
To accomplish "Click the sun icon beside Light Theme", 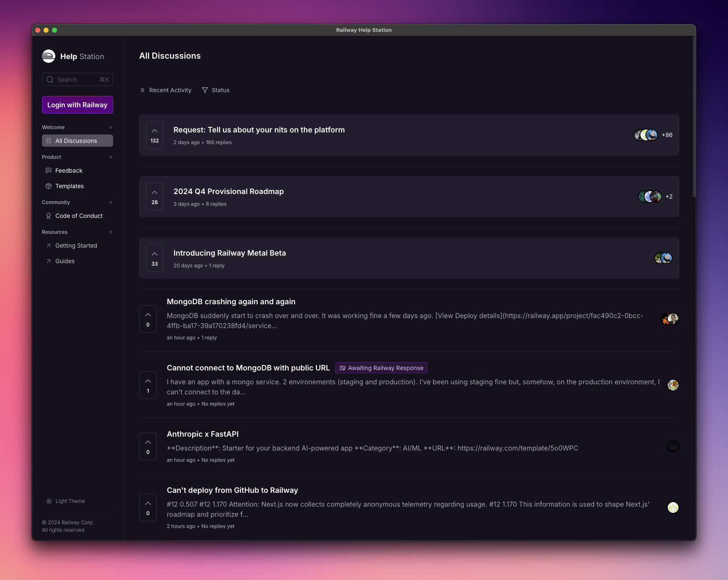I will click(x=49, y=501).
